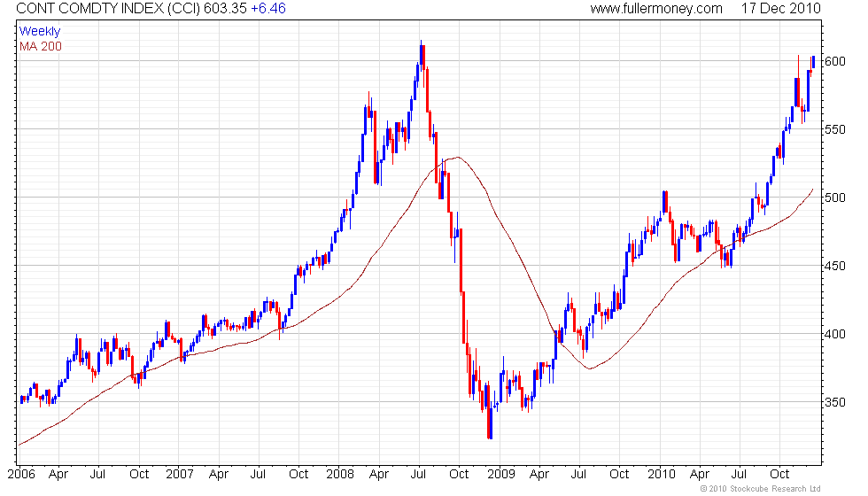This screenshot has height=496, width=868.
Task: Click the 350 price axis label
Action: [835, 402]
